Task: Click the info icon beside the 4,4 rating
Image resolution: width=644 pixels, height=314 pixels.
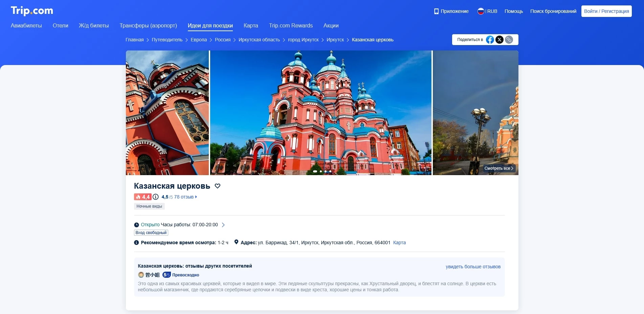Action: [x=155, y=197]
